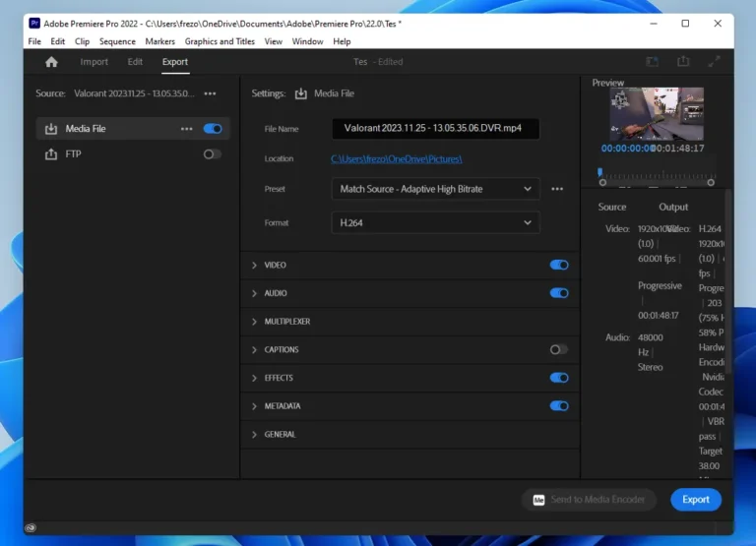
Task: Click the Output summary heading
Action: [x=673, y=207]
